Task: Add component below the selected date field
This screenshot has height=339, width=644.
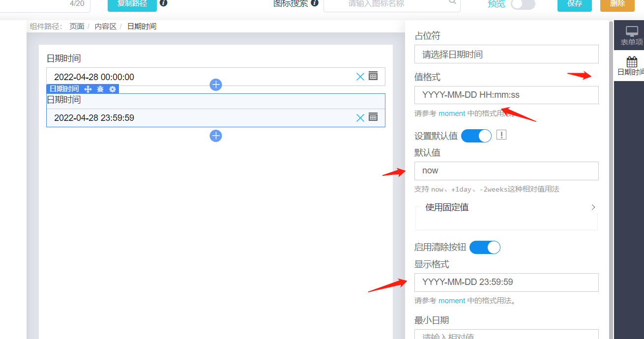Action: coord(216,136)
